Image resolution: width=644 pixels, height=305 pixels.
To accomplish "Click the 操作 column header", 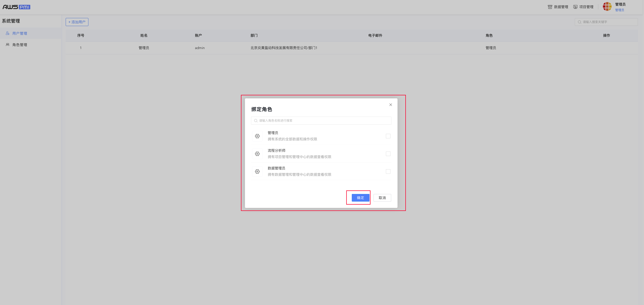I will click(607, 35).
